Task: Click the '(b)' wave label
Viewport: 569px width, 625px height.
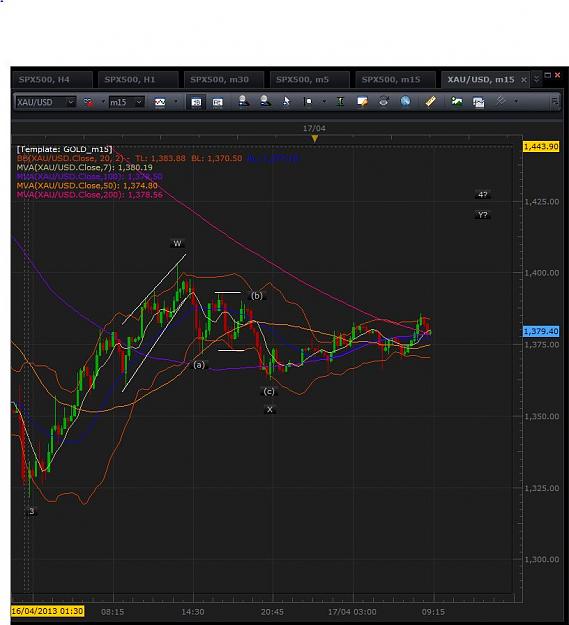Action: pos(257,296)
